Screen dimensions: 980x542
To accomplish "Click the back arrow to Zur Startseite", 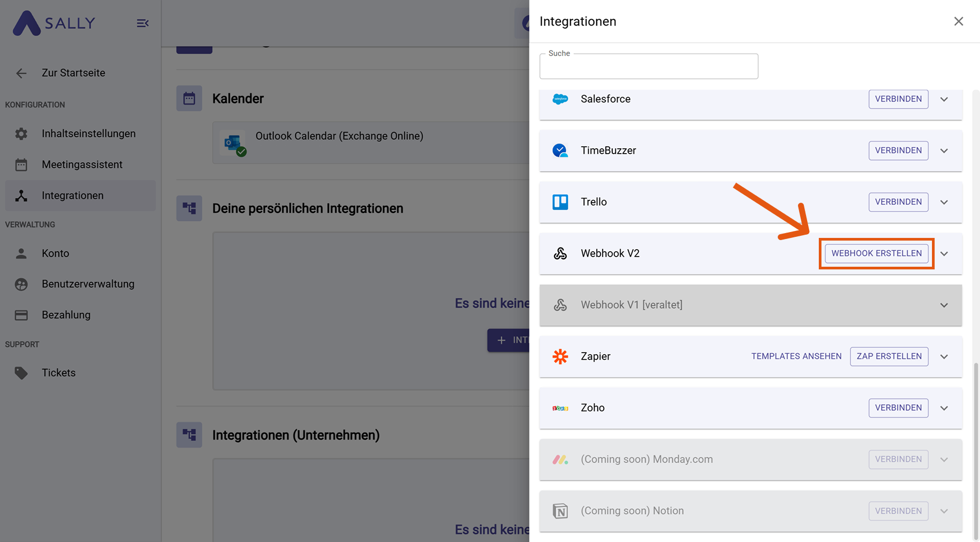I will [x=21, y=73].
